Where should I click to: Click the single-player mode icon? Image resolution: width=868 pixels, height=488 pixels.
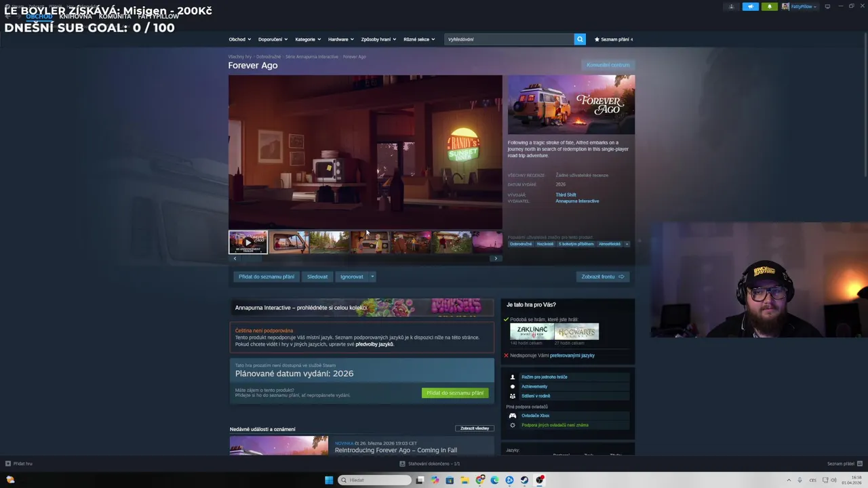tap(513, 377)
